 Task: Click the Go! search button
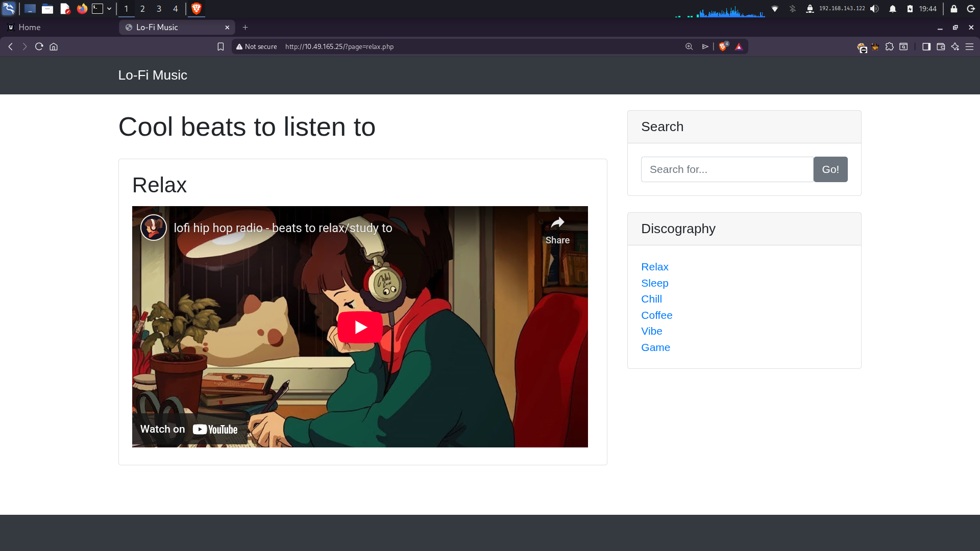pyautogui.click(x=830, y=169)
